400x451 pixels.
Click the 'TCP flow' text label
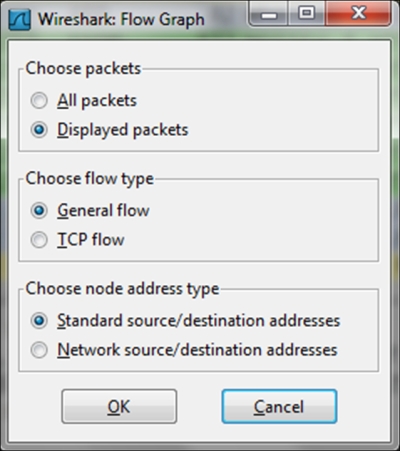coord(91,240)
